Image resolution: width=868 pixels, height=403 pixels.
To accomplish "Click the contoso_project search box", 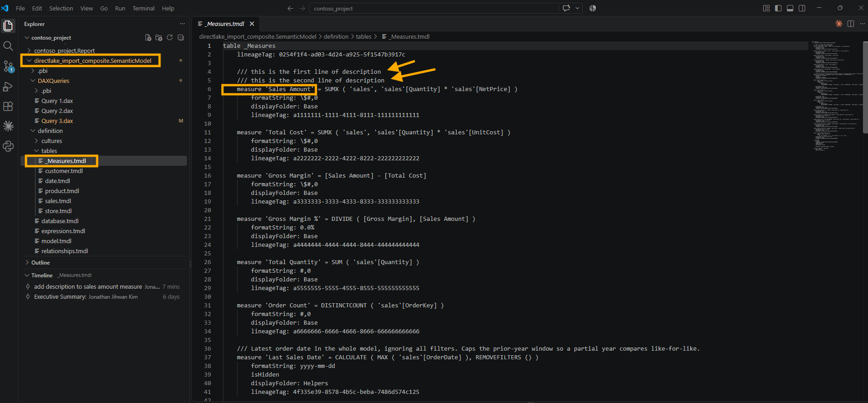I will [x=434, y=8].
